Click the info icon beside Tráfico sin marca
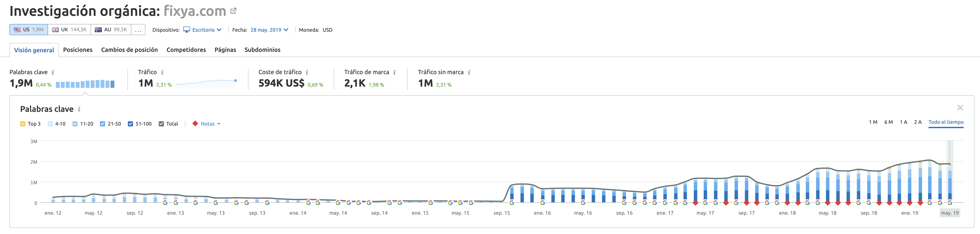This screenshot has width=980, height=234. point(469,72)
